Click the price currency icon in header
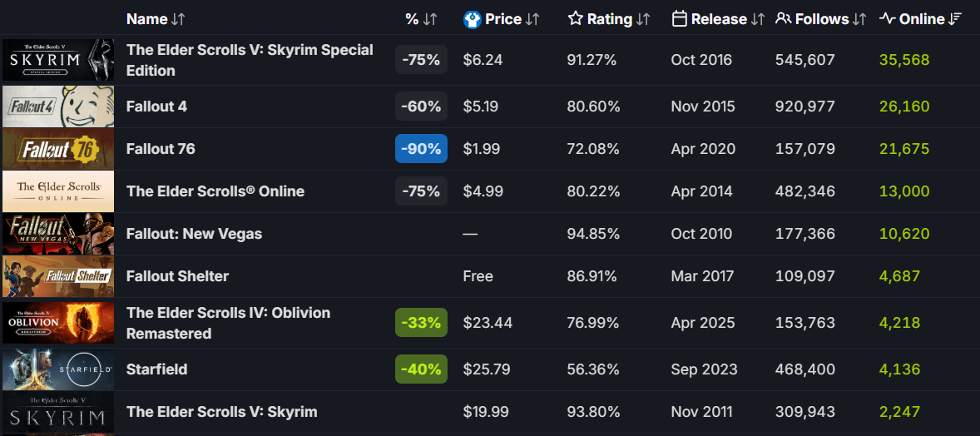Image resolution: width=980 pixels, height=436 pixels. click(x=473, y=19)
